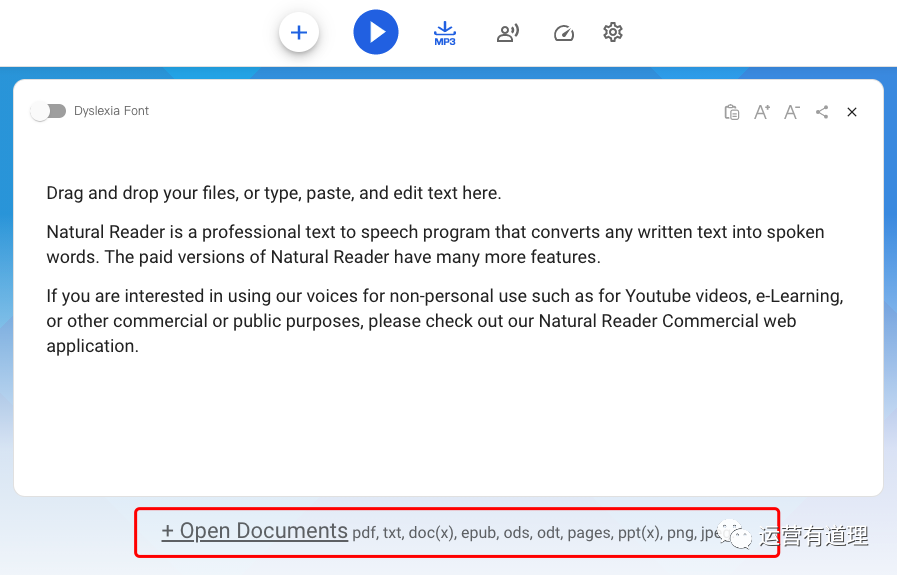Open the settings gear
Viewport: 897px width, 575px height.
[613, 32]
